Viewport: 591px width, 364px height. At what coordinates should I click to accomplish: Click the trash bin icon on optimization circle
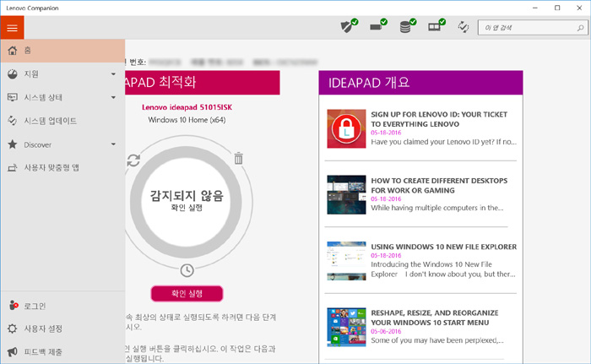[238, 159]
